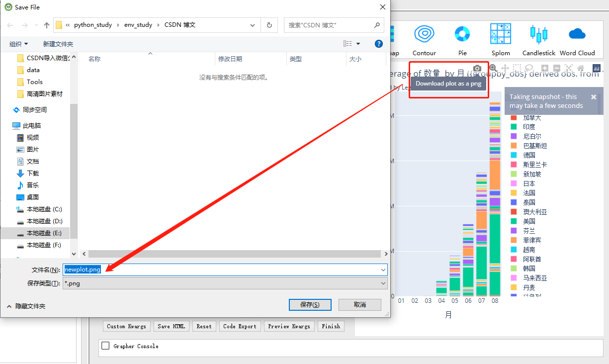The image size is (609, 364).
Task: Click 保存(S) to save the file
Action: 310,304
